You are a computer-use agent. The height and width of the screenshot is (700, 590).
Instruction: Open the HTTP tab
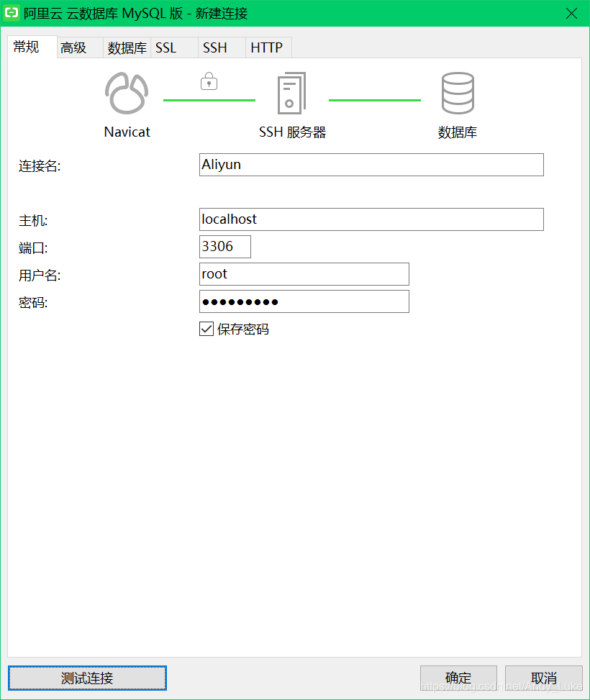click(269, 47)
